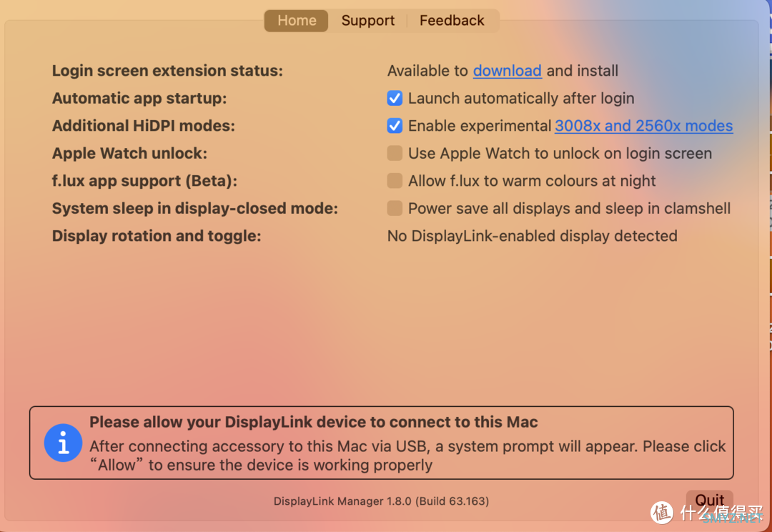
Task: Open the 3008x and 2560x modes link
Action: coord(643,126)
